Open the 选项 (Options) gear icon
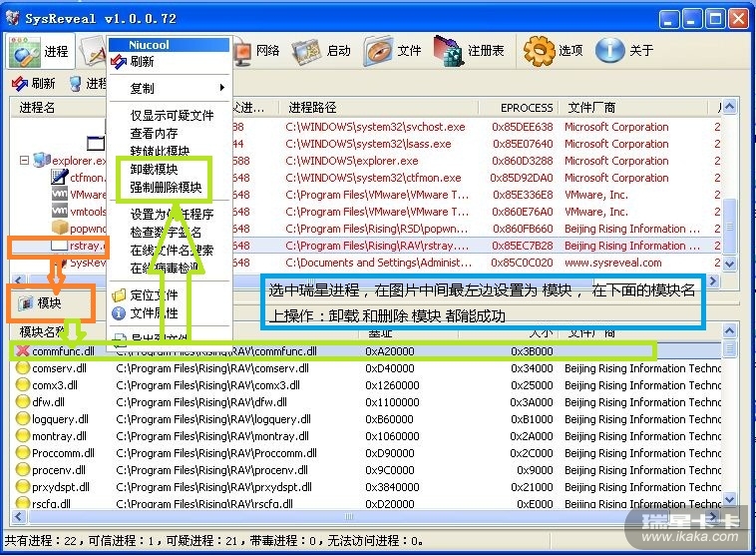 point(540,51)
